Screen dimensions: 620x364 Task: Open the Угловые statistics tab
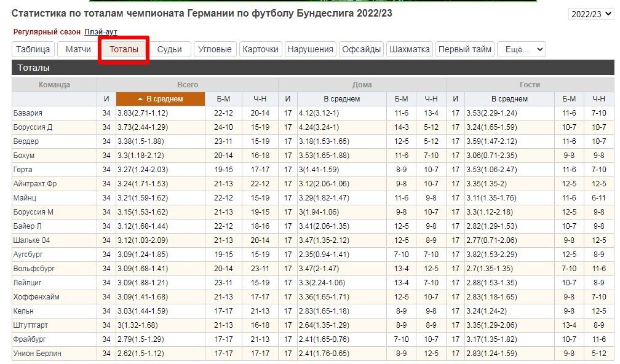[x=215, y=50]
